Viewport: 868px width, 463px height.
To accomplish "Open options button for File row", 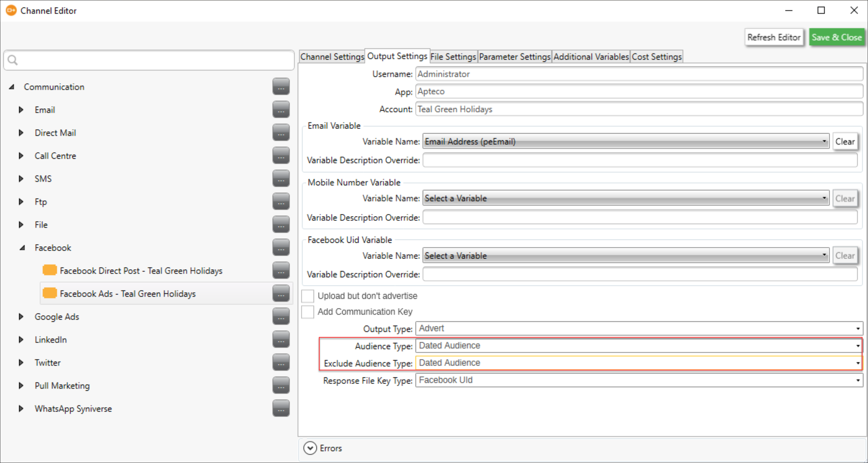I will tap(281, 224).
